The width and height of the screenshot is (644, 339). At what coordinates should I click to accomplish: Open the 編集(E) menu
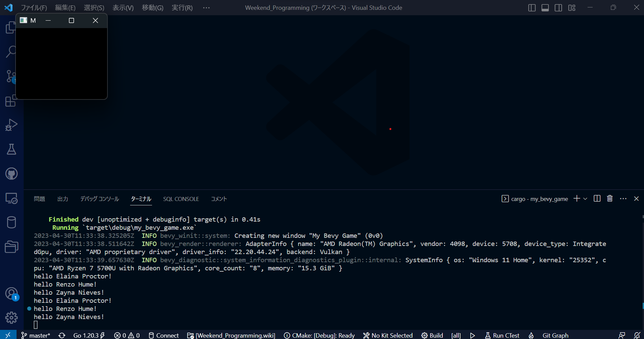(x=65, y=8)
